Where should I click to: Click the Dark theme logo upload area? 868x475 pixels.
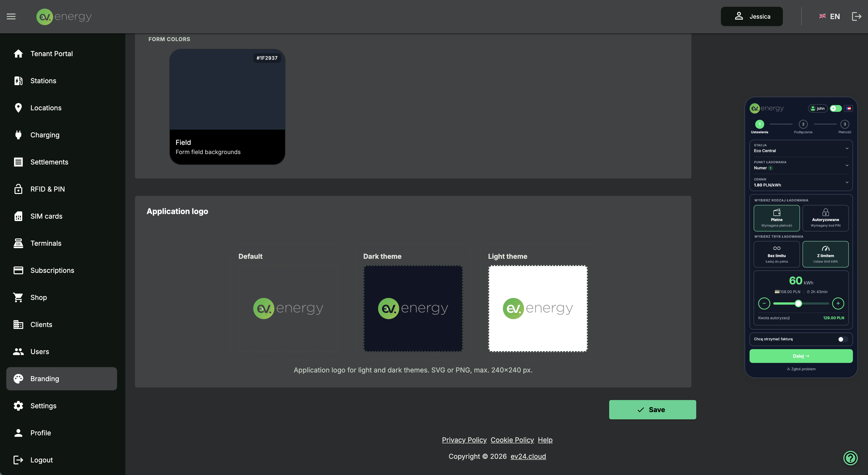tap(413, 309)
